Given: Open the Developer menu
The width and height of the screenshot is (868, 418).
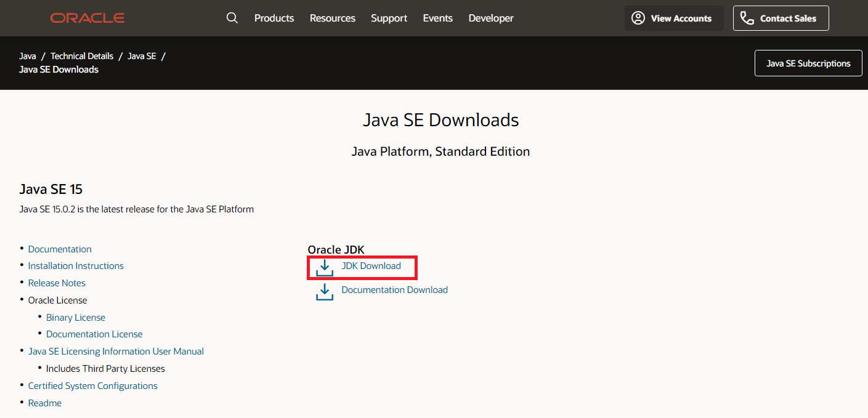Looking at the screenshot, I should (491, 18).
